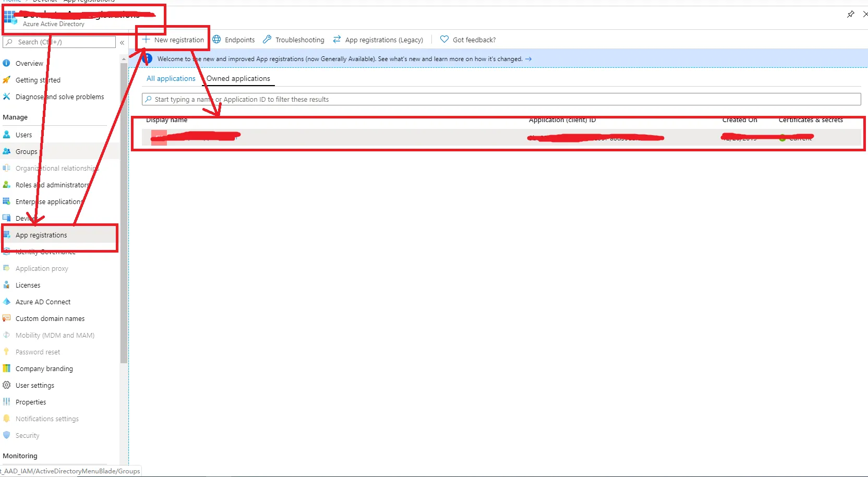Click the Mobility (MDM and MAM) icon

[6, 335]
